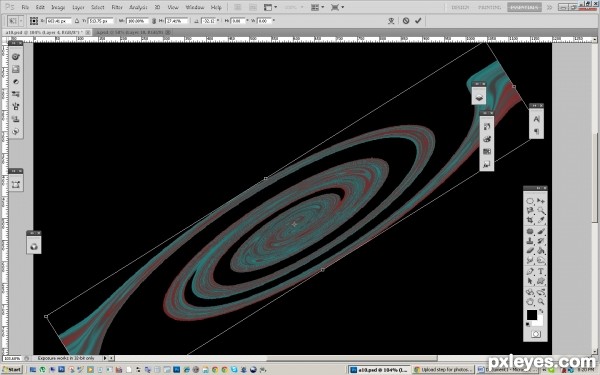Open the Paragraph panel icon
Viewport: 600px width, 375px height.
tap(536, 131)
